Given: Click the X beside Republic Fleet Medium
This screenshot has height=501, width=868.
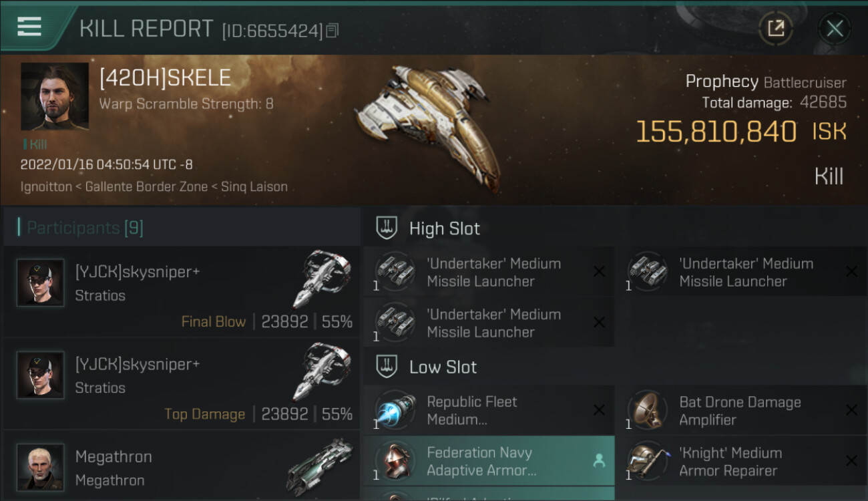Looking at the screenshot, I should click(599, 410).
